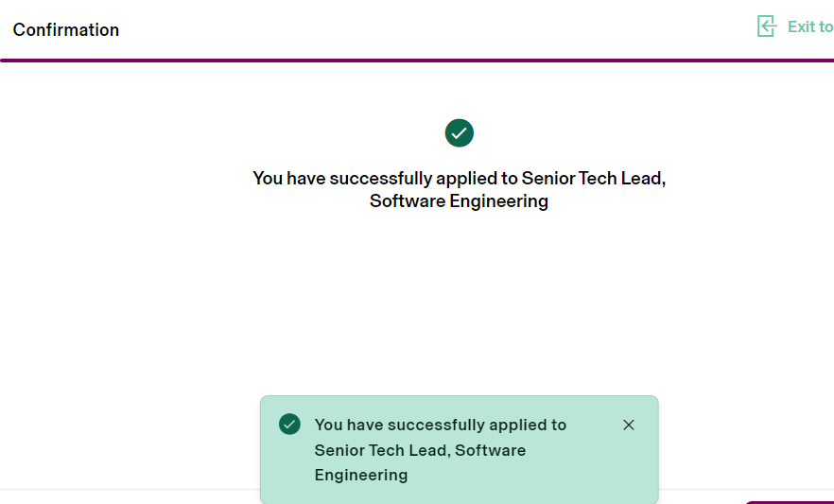Click the Confirmation page title
The width and height of the screenshot is (834, 504).
point(66,29)
